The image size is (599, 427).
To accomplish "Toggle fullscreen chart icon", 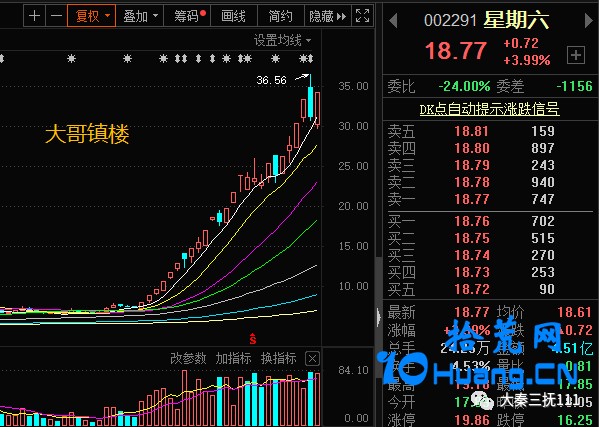I will (362, 16).
